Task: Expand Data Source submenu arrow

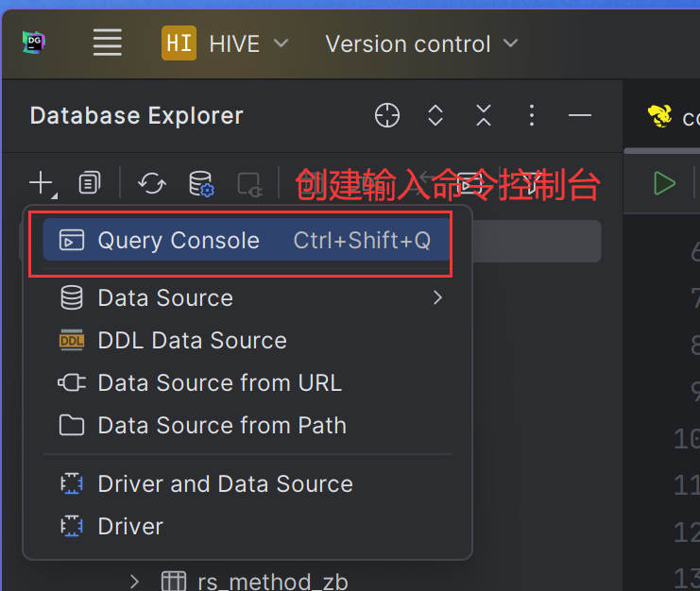Action: (437, 298)
